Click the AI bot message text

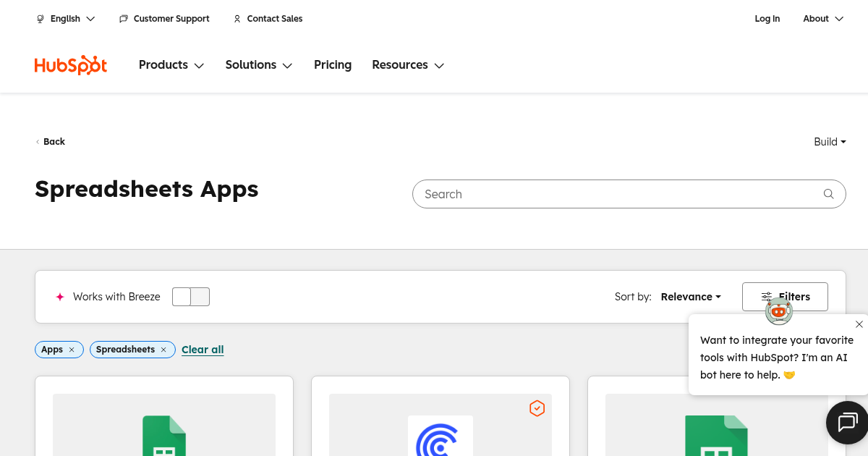[x=777, y=358]
